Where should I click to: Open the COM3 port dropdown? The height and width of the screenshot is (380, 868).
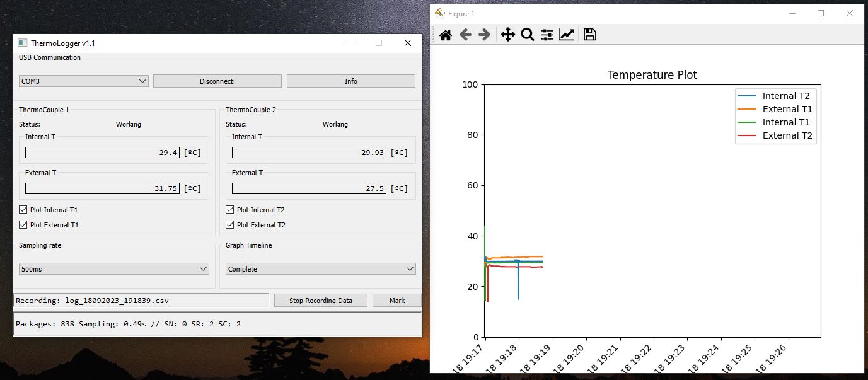pos(84,81)
